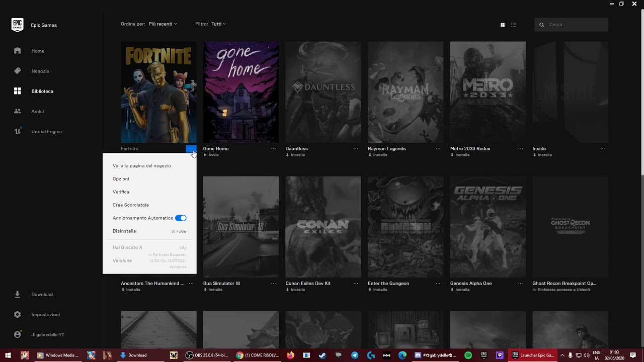The height and width of the screenshot is (362, 644).
Task: Click the Versione label in the menu
Action: tap(122, 260)
